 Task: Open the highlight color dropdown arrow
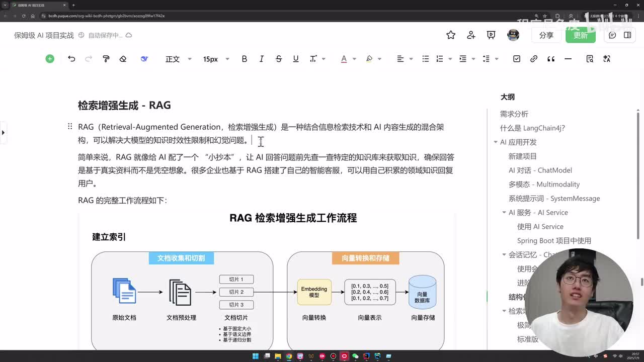click(x=380, y=59)
